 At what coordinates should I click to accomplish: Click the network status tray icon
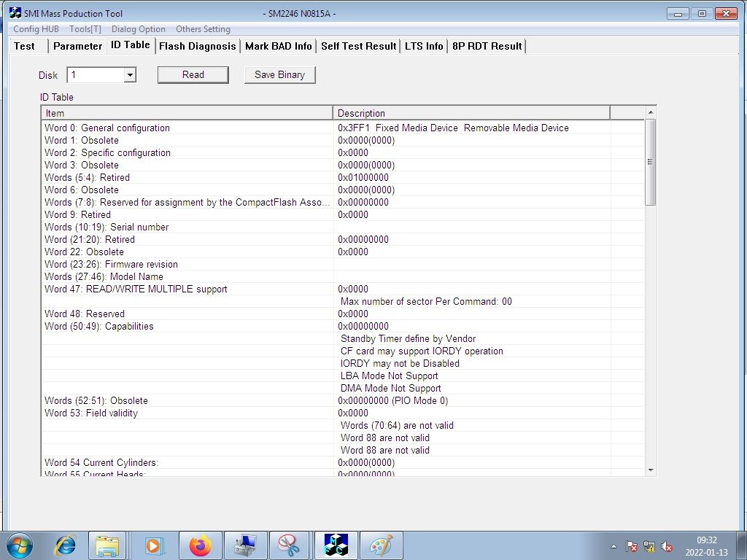pyautogui.click(x=649, y=546)
